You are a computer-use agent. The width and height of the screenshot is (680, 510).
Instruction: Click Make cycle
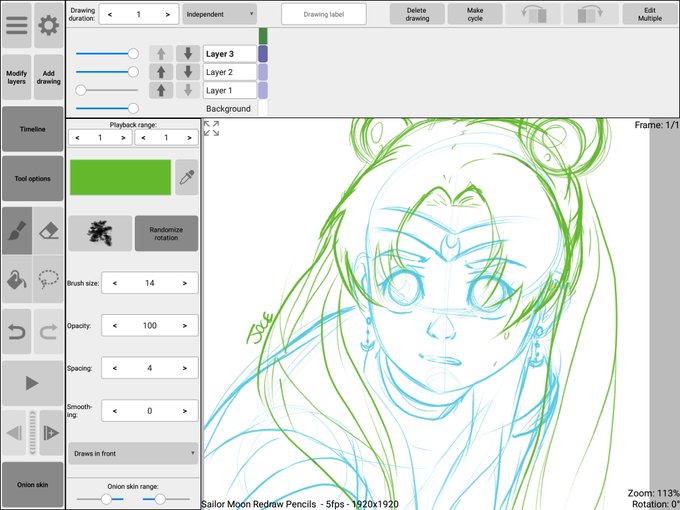[475, 14]
